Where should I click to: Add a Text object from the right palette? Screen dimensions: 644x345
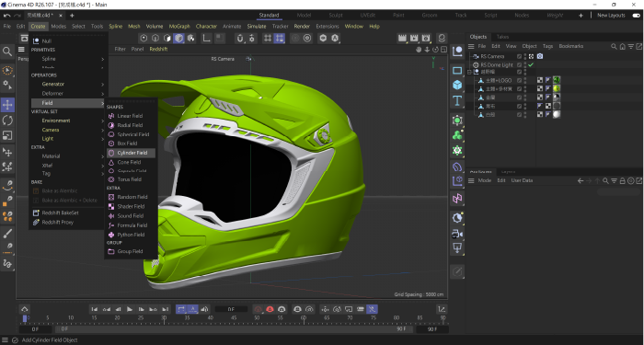coord(457,100)
